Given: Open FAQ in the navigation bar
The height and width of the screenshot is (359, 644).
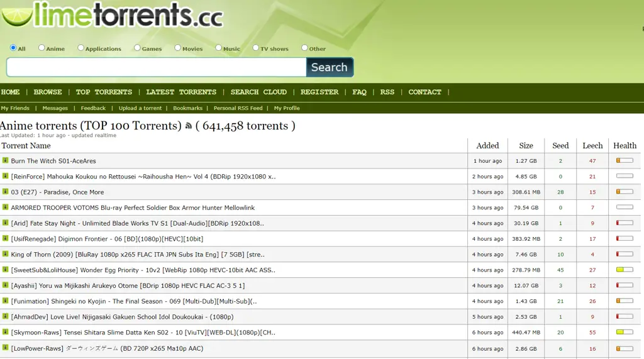Looking at the screenshot, I should (x=359, y=92).
